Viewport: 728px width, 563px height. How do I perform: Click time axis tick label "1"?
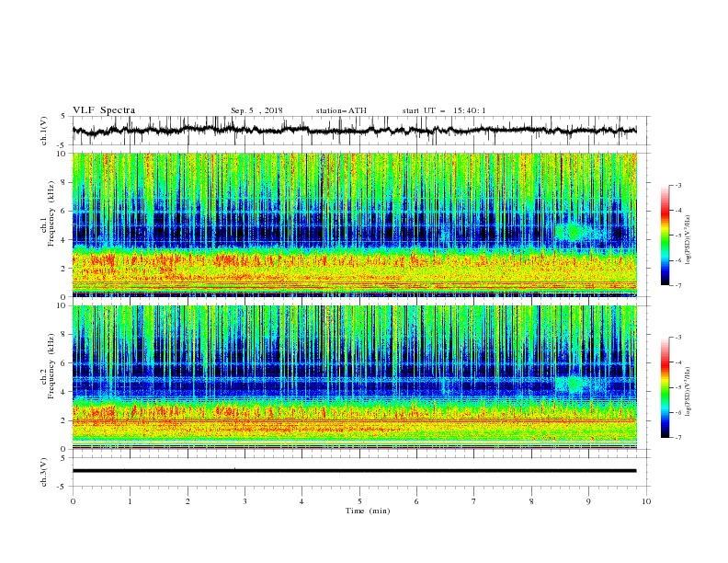click(x=130, y=501)
